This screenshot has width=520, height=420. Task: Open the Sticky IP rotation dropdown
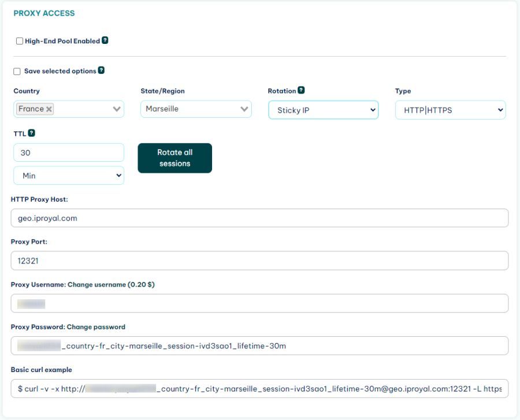coord(324,110)
